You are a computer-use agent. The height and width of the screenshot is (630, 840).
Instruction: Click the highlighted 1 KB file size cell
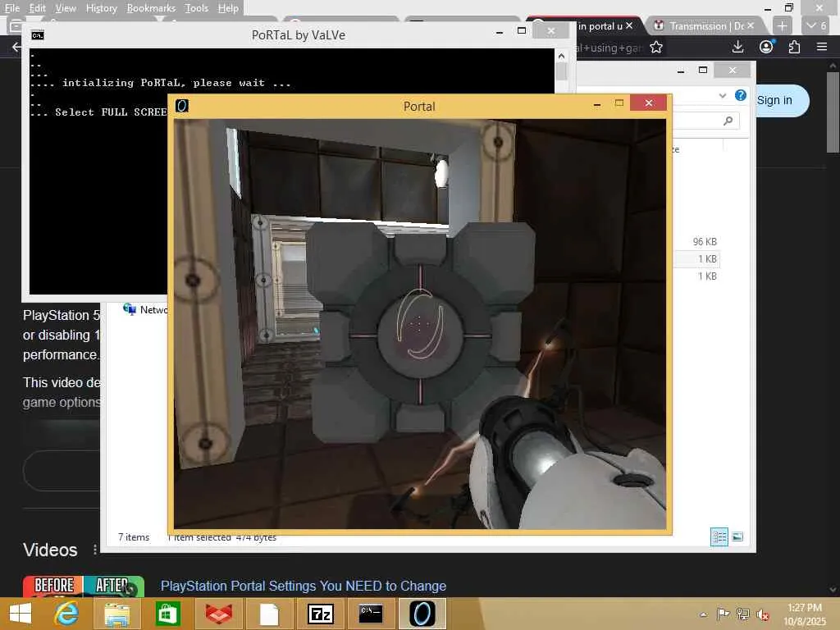(707, 258)
